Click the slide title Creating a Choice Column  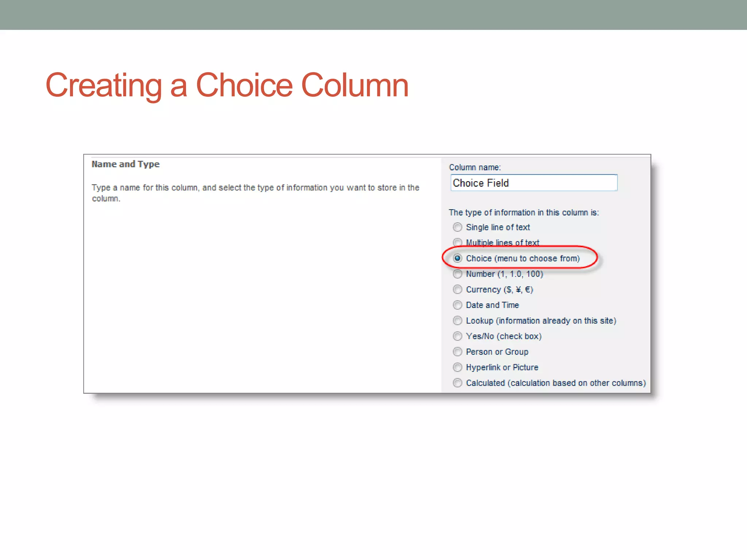click(227, 85)
